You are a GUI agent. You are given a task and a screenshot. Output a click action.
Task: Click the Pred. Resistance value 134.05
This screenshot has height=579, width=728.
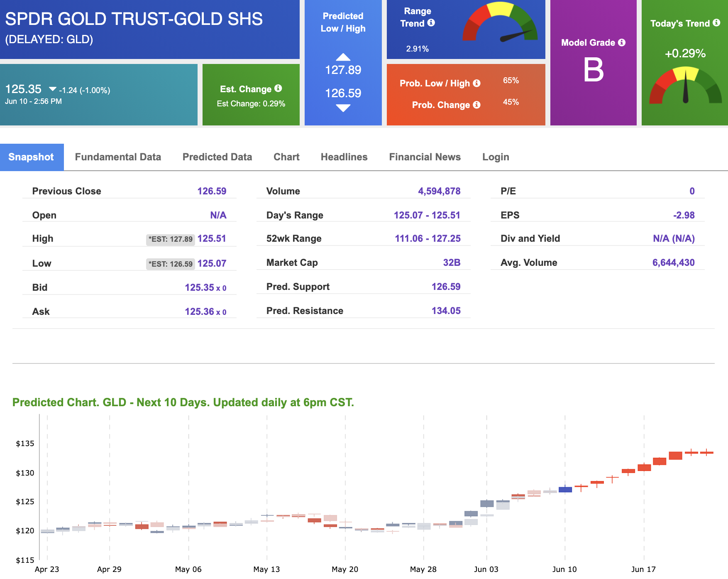[x=446, y=311]
